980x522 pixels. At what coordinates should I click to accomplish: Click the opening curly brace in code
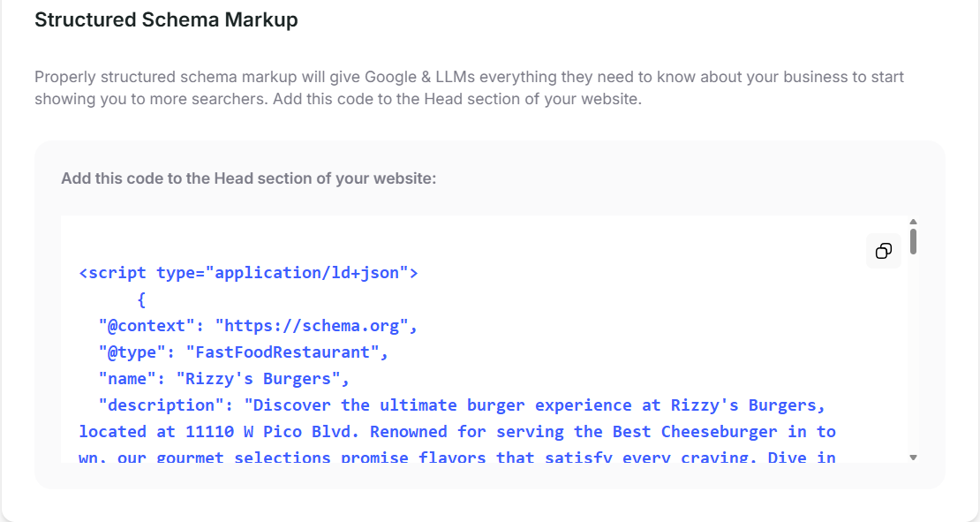tap(141, 300)
